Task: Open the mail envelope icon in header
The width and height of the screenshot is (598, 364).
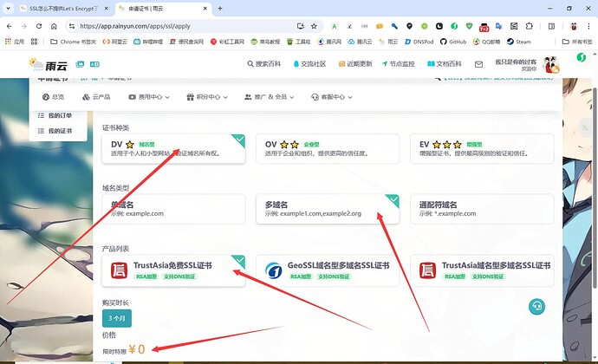Action: click(478, 64)
